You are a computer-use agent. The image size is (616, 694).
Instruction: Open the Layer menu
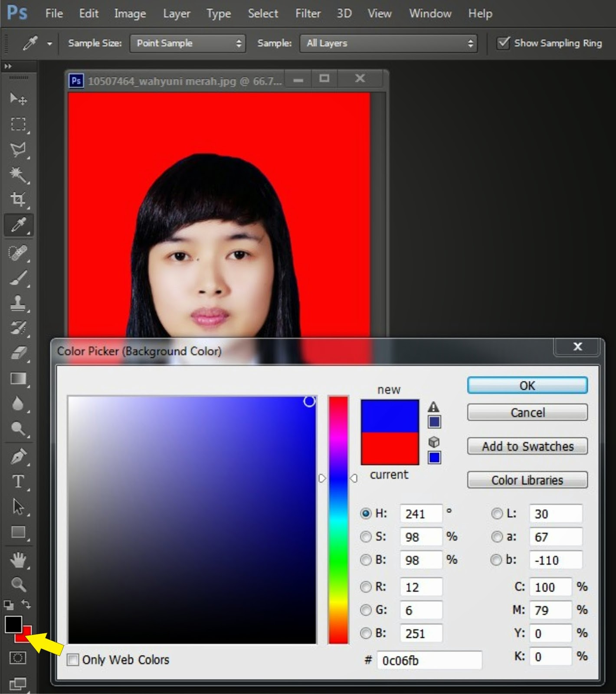point(177,14)
